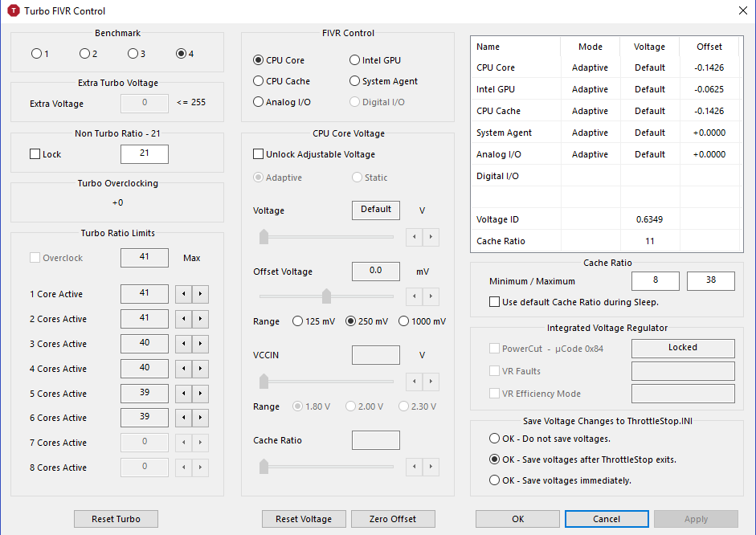This screenshot has height=535, width=756.
Task: Confirm with the OK button
Action: pos(518,519)
